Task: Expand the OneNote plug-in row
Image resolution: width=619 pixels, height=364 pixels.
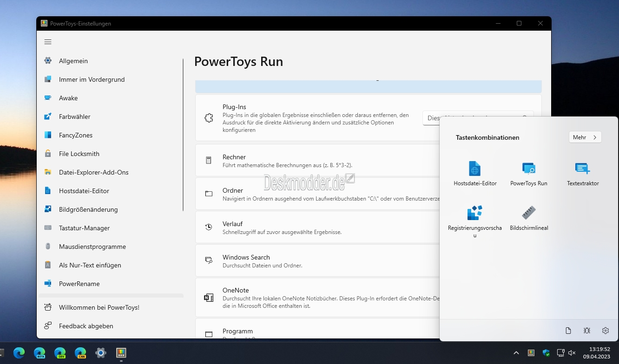Action: (317, 298)
